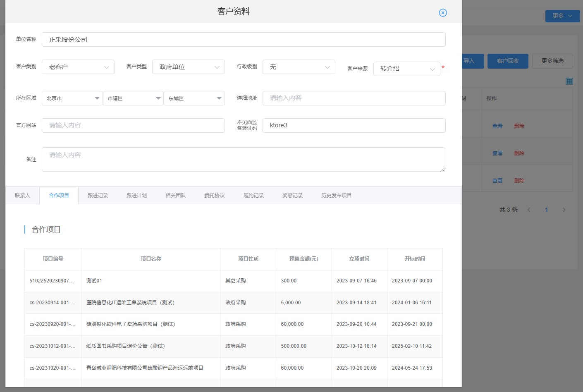Click 删除 link in the second background row

(x=519, y=153)
